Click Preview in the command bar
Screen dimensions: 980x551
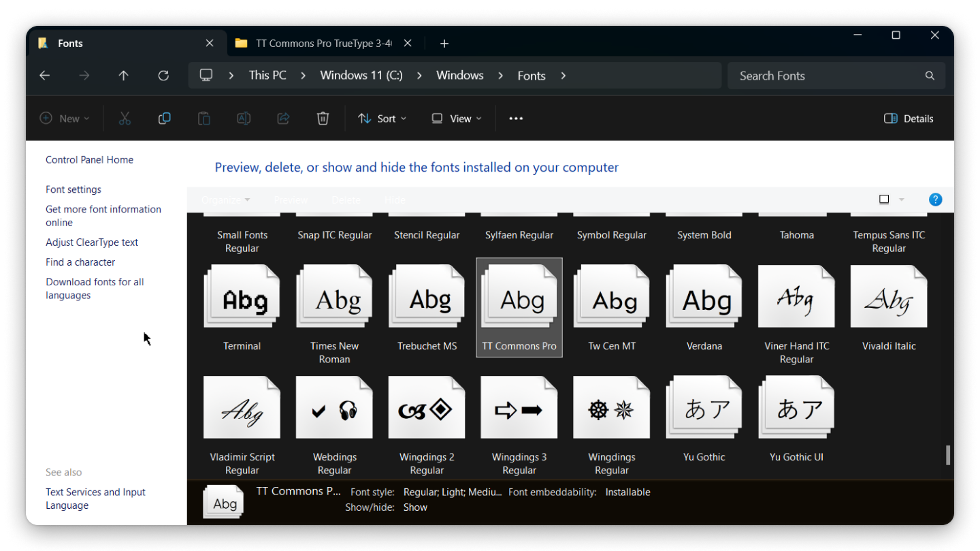291,200
